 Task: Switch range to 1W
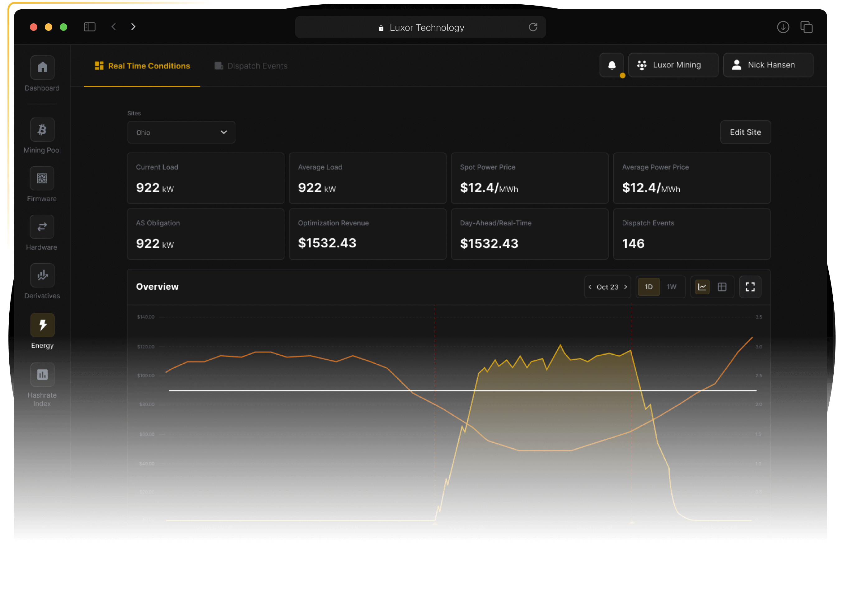pyautogui.click(x=672, y=287)
